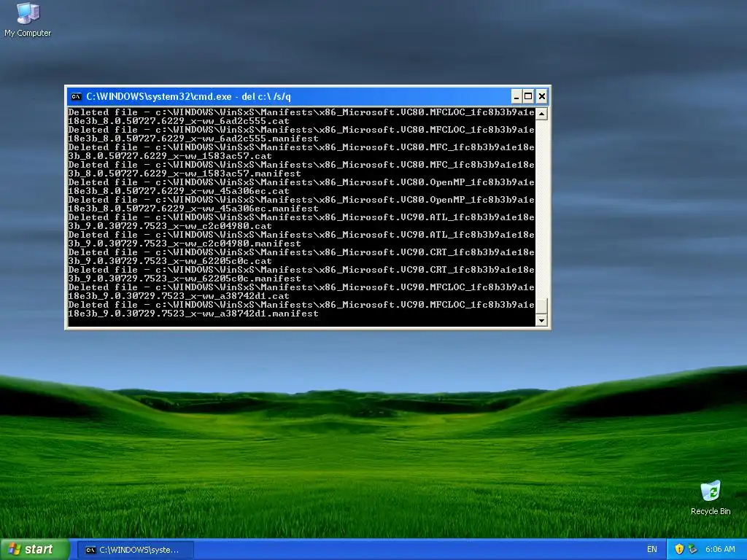
Task: Click the line ending '_6ad2c555.cat'
Action: point(179,122)
